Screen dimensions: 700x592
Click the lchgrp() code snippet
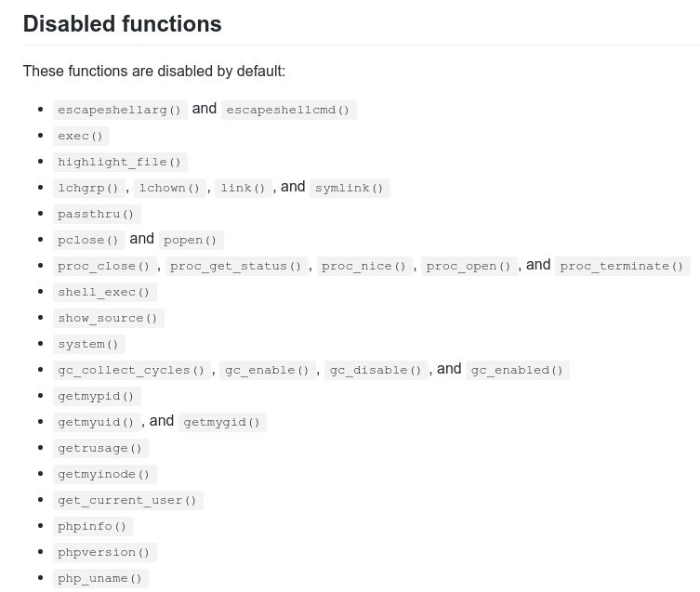(89, 188)
